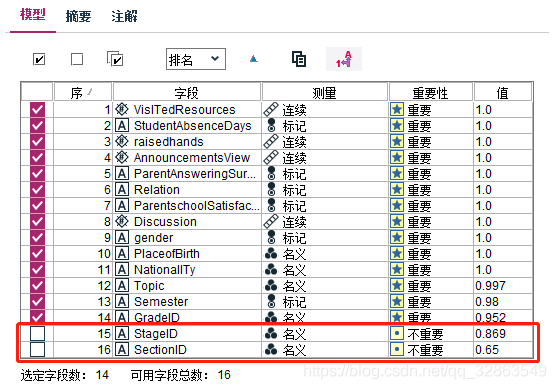Click ruler continuous icon in raisedhands row
This screenshot has height=389, width=556.
click(x=271, y=141)
